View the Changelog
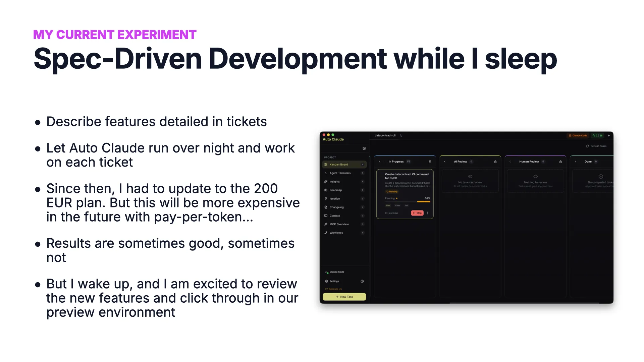The width and height of the screenshot is (644, 362). (336, 207)
